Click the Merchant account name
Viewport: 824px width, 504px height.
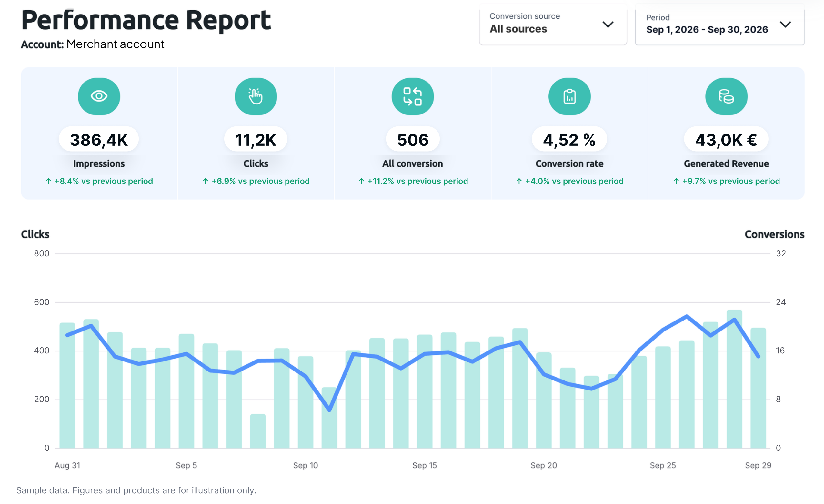tap(116, 44)
